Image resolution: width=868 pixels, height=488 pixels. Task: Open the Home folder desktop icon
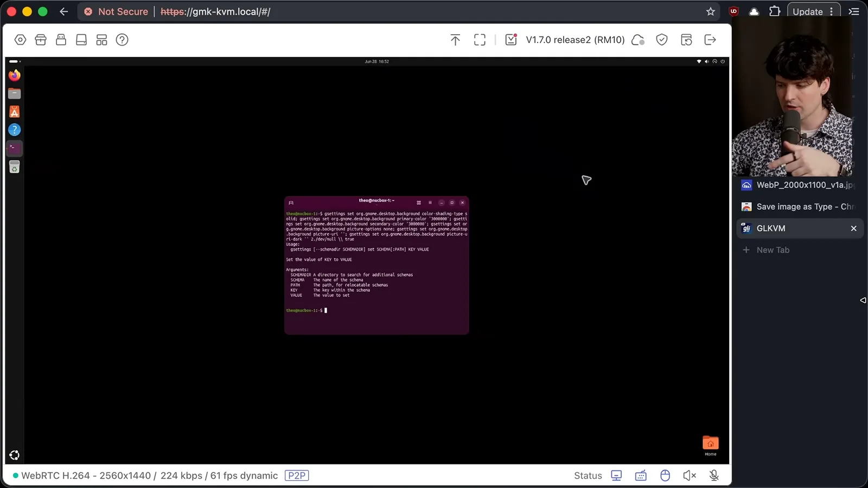click(710, 446)
